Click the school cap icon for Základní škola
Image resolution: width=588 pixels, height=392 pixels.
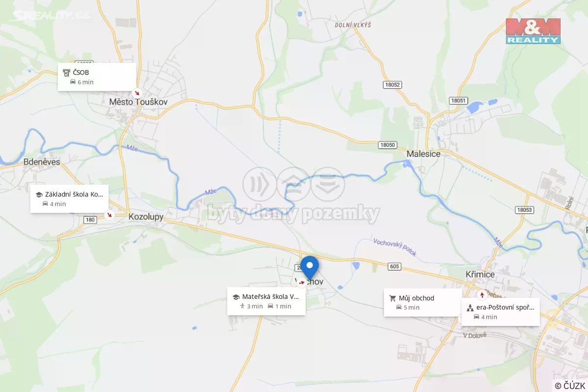pyautogui.click(x=39, y=195)
